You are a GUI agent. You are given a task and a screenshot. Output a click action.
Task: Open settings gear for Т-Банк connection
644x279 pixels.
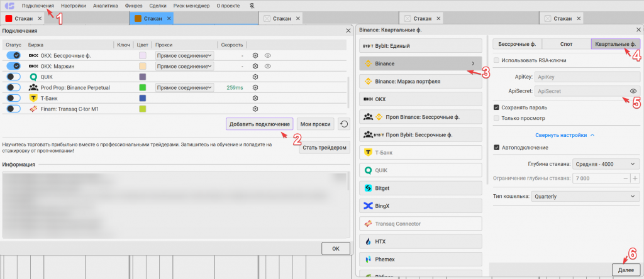(x=255, y=98)
